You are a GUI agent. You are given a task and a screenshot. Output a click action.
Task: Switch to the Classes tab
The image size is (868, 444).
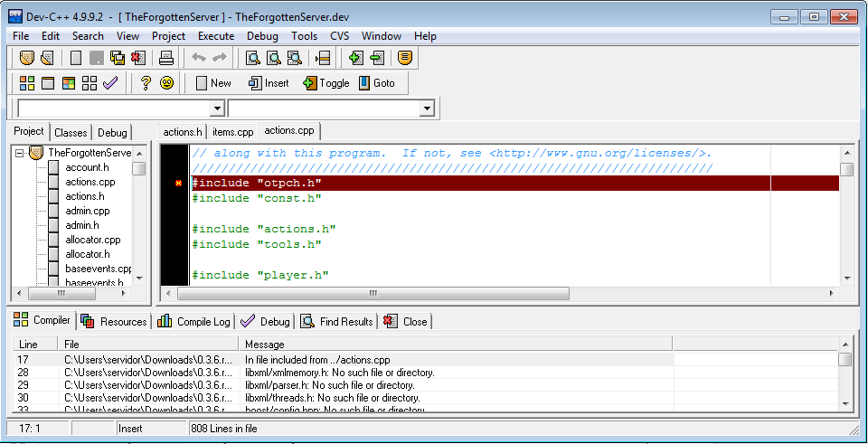[71, 133]
